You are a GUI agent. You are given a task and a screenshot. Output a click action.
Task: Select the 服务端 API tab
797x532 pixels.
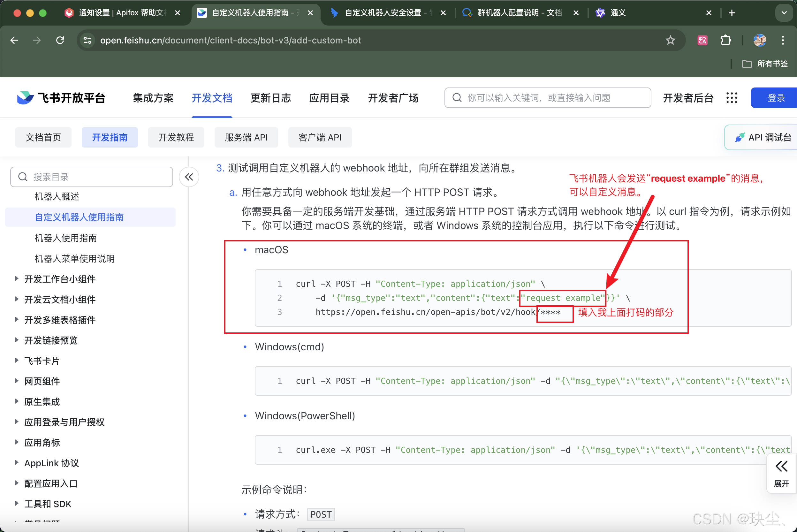pos(246,137)
